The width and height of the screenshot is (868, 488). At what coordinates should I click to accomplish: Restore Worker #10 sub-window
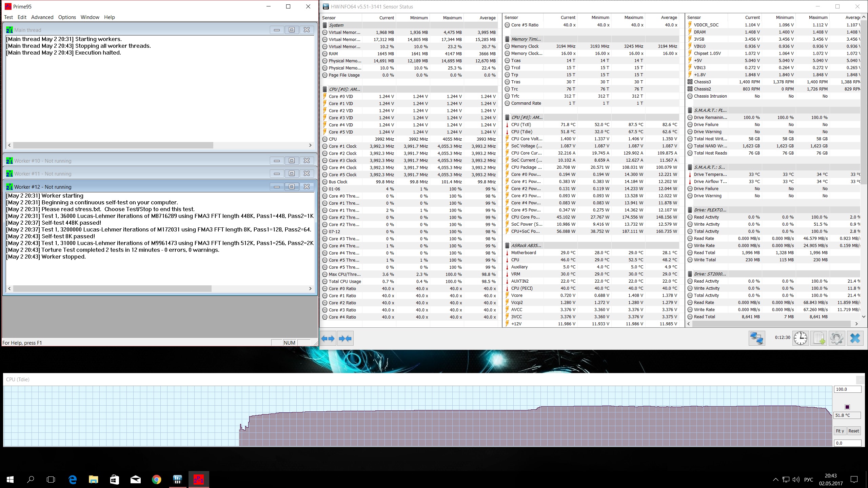click(x=292, y=161)
